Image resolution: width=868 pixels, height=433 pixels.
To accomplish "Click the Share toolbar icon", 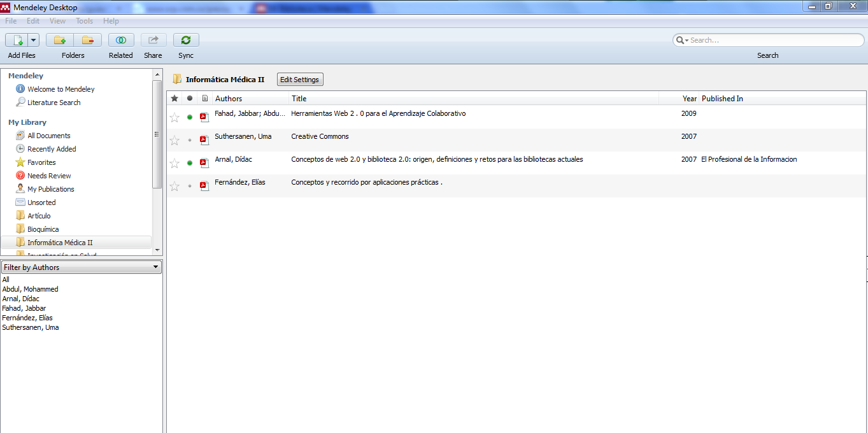I will click(x=153, y=40).
